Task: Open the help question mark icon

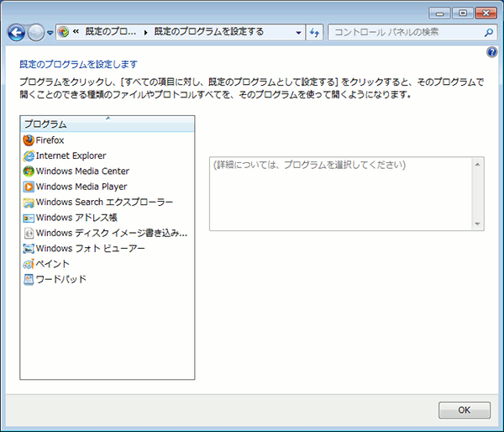Action: click(492, 52)
